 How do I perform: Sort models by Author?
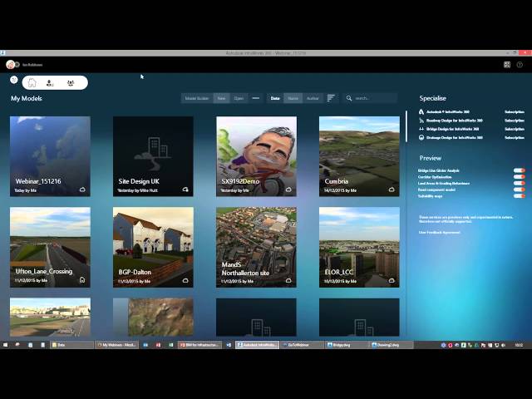[313, 98]
